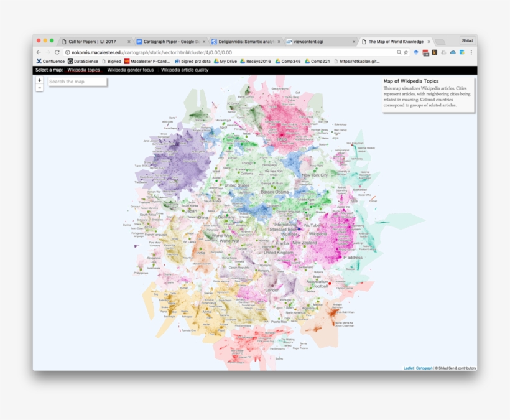Zoom in the map with the plus button
This screenshot has height=420, width=510.
[x=39, y=80]
